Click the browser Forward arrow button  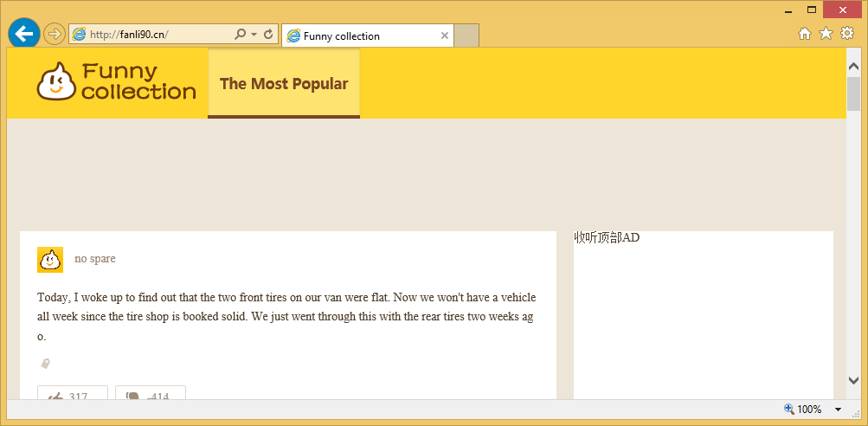point(54,34)
